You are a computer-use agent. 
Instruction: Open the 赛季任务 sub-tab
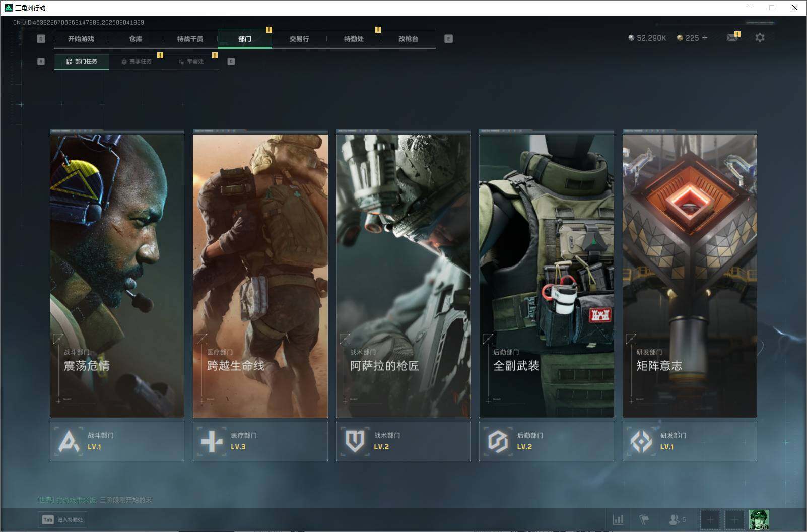coord(136,61)
